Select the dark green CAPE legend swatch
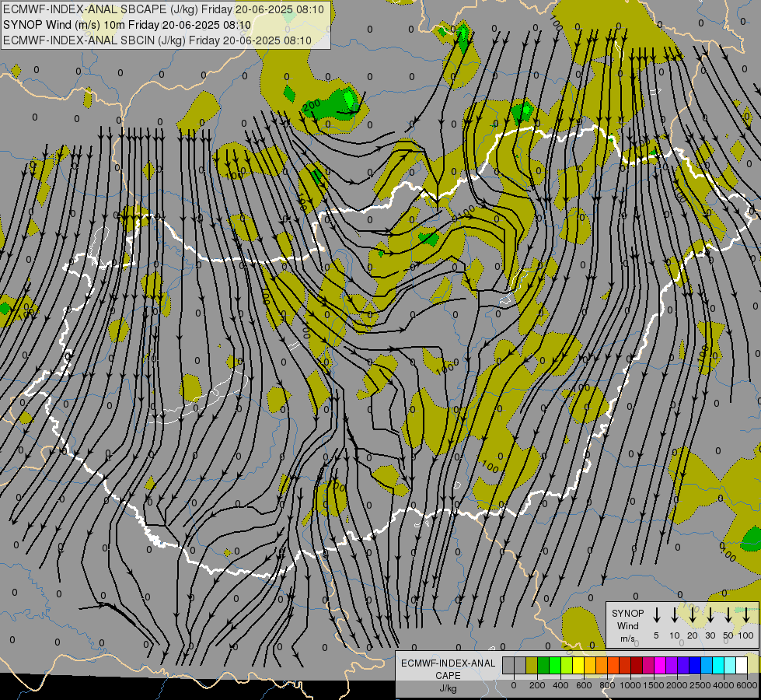 coord(543,665)
